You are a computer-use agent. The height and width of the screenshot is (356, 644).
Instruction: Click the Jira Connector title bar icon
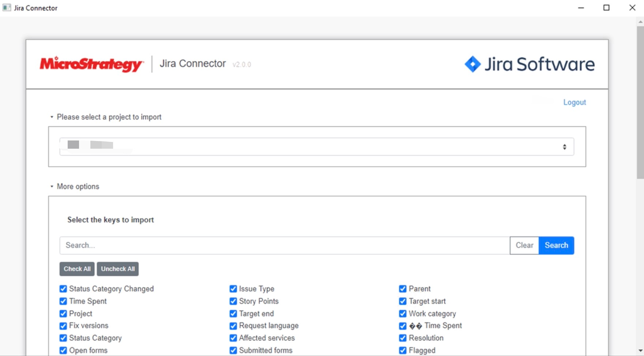point(7,8)
